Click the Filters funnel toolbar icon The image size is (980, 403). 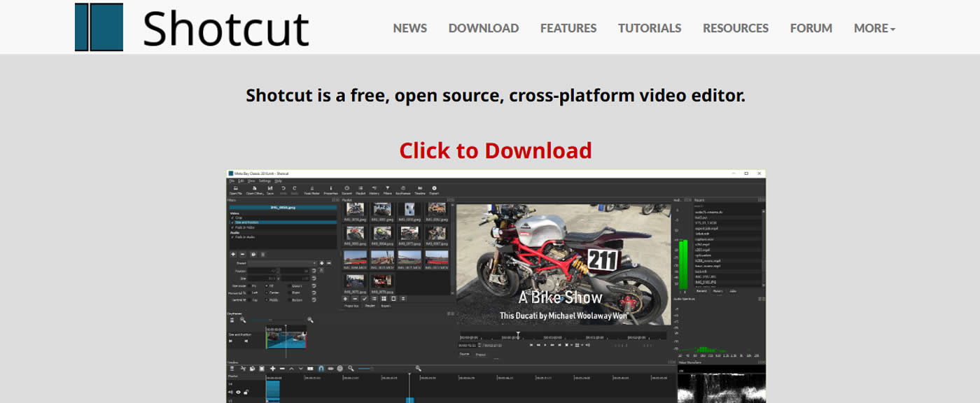(x=388, y=190)
